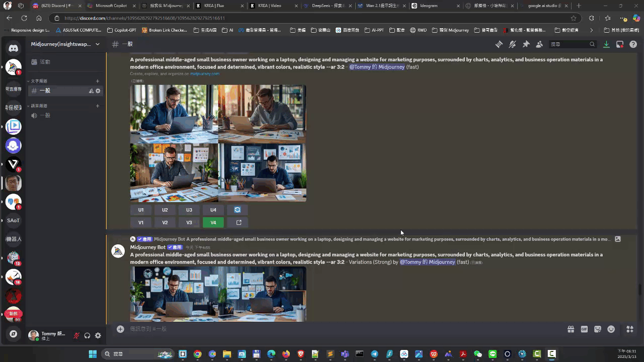
Task: Open the Inbox icon in header
Action: click(x=620, y=44)
